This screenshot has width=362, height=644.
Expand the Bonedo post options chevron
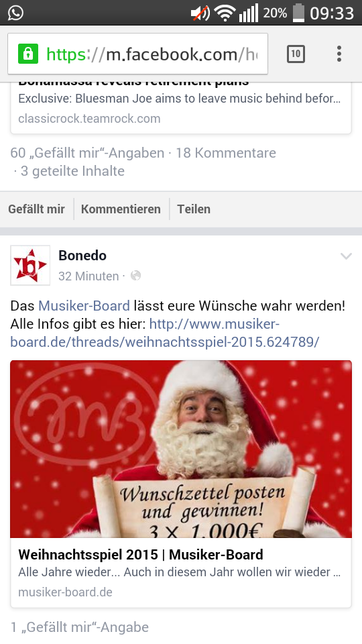coord(346,256)
